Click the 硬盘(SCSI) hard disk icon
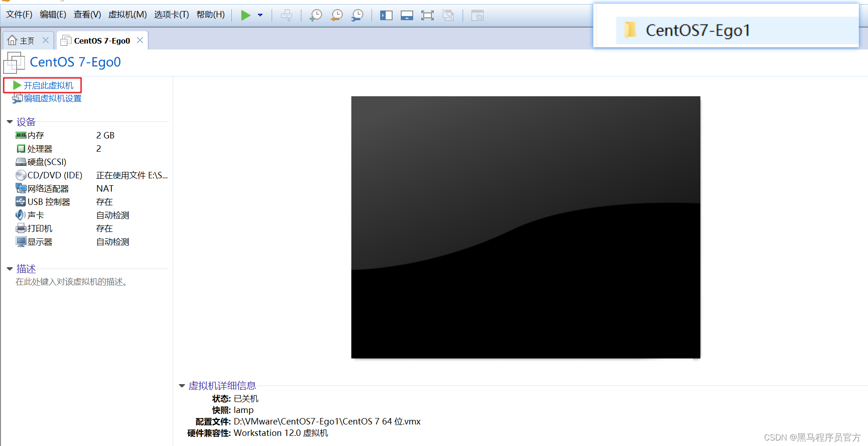This screenshot has height=446, width=868. pyautogui.click(x=21, y=162)
